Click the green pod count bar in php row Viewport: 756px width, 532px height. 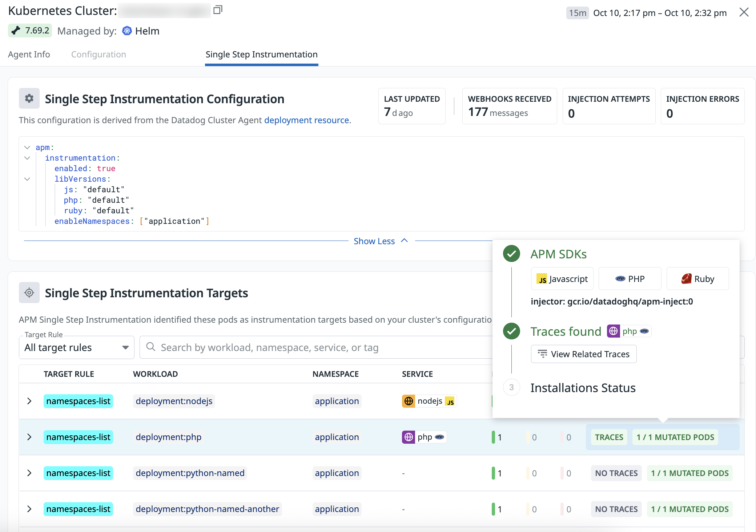494,437
